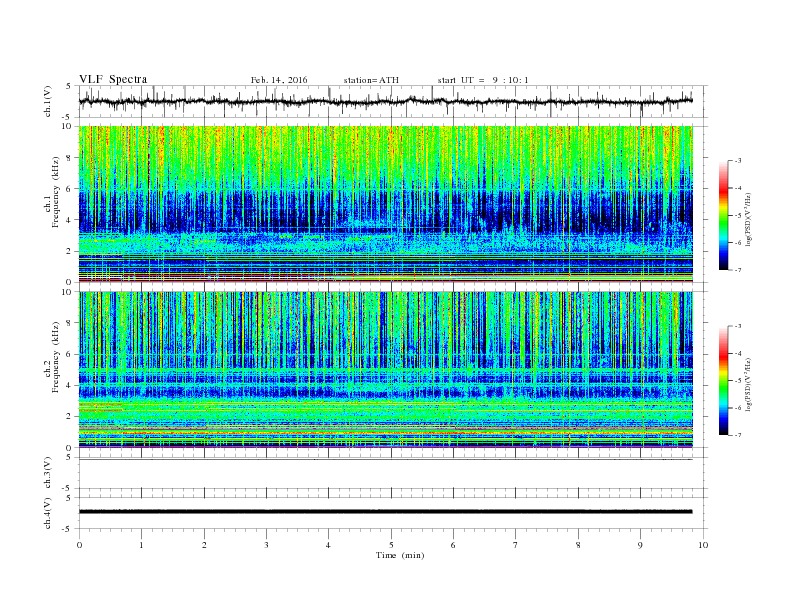This screenshot has height=612, width=792.
Task: Click the time axis tick label "0"
Action: click(x=79, y=545)
